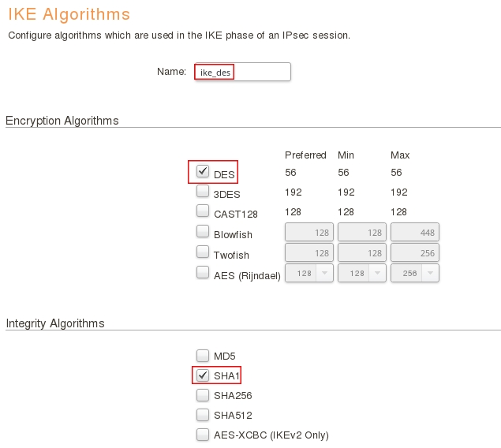Screen dimensions: 501x448
Task: Uncheck the DES encryption checkbox
Action: click(x=203, y=171)
